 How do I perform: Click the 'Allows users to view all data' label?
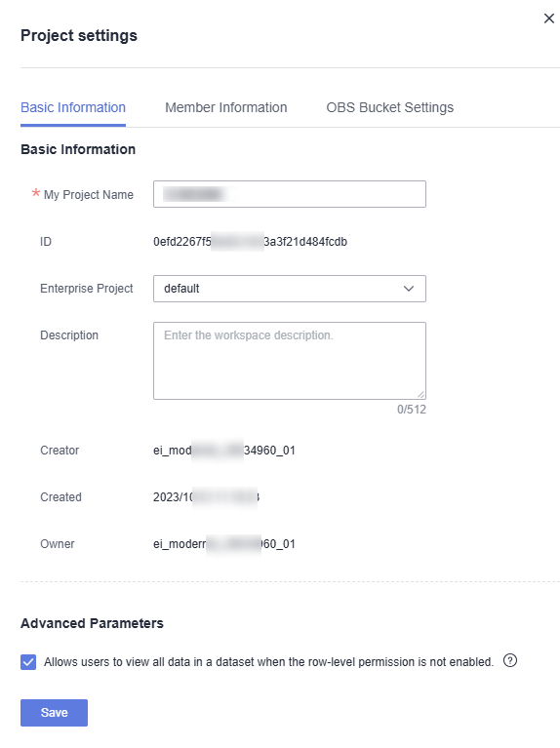pyautogui.click(x=269, y=662)
